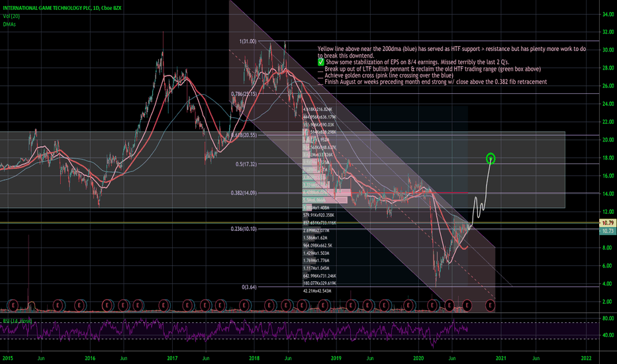
Task: Click the INTERNATIONAL GAME TECHNOLOGY PLC chart title
Action: [x=62, y=8]
